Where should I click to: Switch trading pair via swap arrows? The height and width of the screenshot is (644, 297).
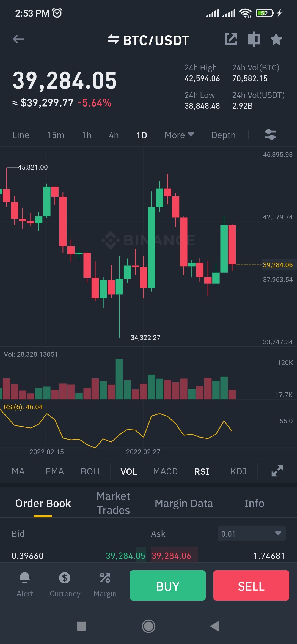(113, 39)
